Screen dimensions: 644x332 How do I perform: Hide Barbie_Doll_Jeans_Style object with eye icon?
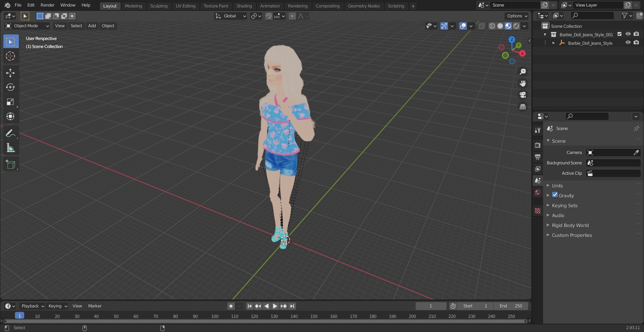click(x=628, y=43)
